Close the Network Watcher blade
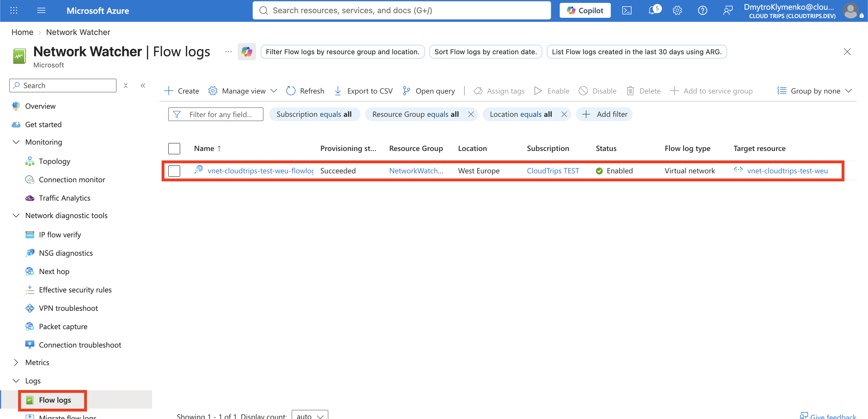Image resolution: width=868 pixels, height=419 pixels. pyautogui.click(x=847, y=52)
